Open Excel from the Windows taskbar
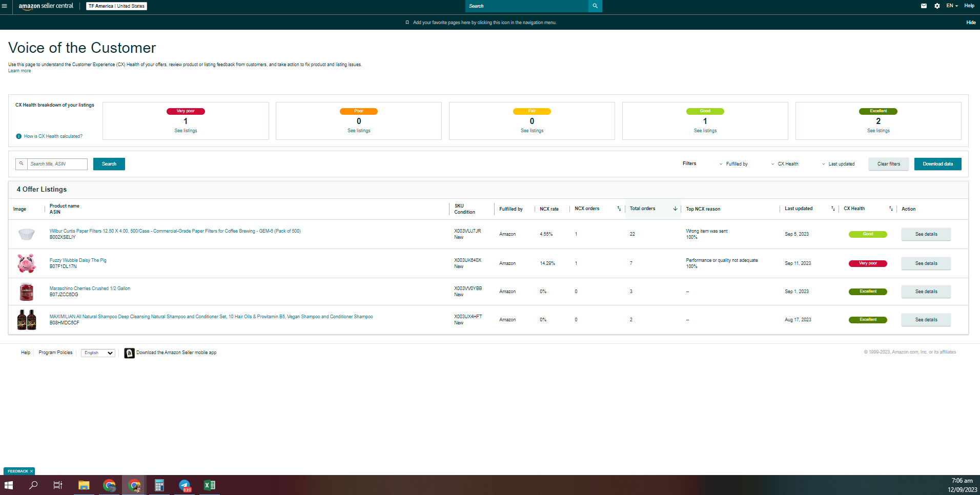 [x=209, y=485]
